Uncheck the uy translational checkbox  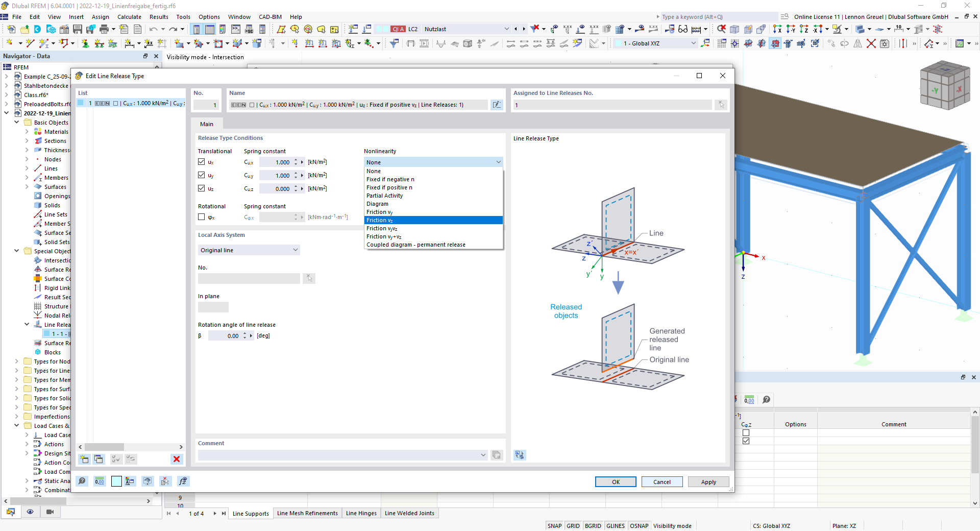tap(202, 175)
